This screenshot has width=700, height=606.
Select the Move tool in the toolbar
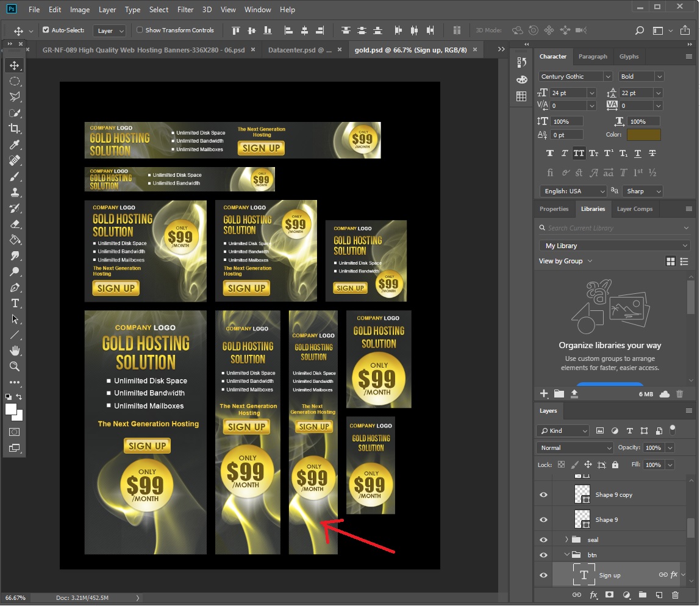coord(15,65)
